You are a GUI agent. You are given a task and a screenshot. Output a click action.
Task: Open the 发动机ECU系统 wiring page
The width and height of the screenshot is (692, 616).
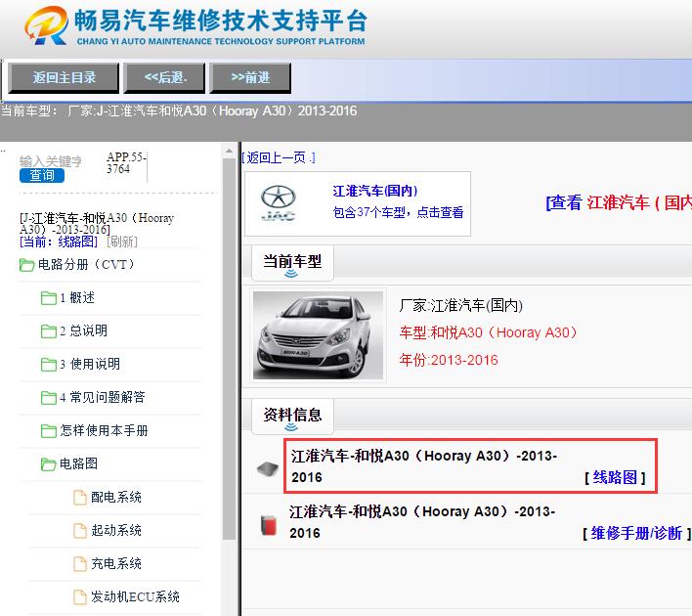point(135,596)
